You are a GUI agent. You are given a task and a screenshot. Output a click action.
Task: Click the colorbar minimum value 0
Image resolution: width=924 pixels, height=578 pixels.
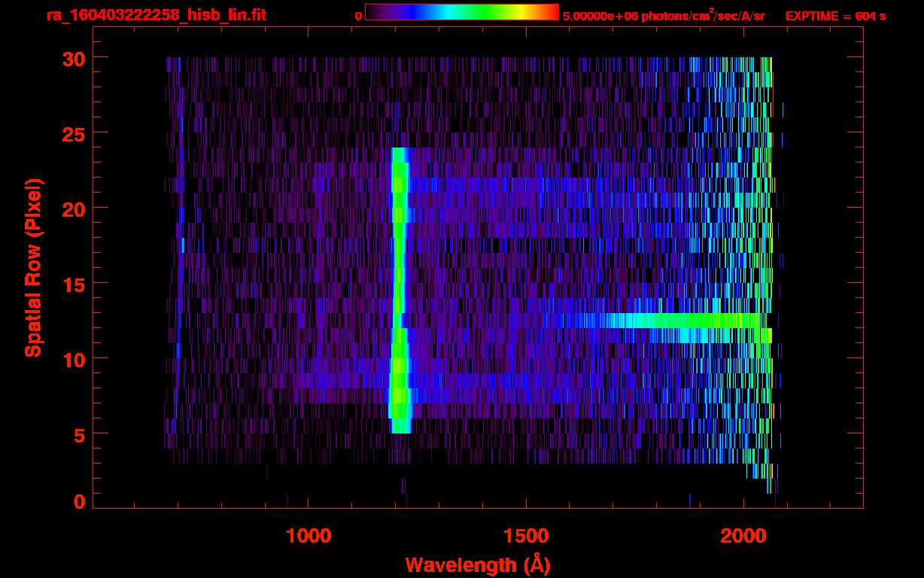(358, 15)
